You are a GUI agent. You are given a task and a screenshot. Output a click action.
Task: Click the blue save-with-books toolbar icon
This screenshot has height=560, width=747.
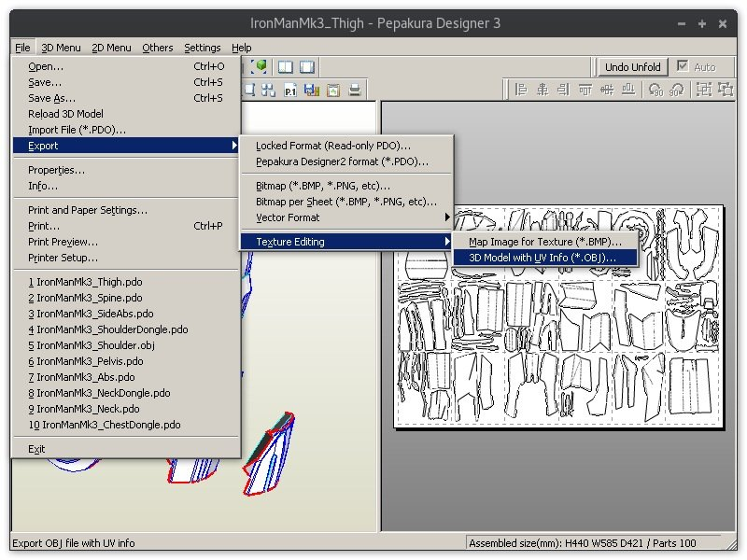click(x=312, y=90)
